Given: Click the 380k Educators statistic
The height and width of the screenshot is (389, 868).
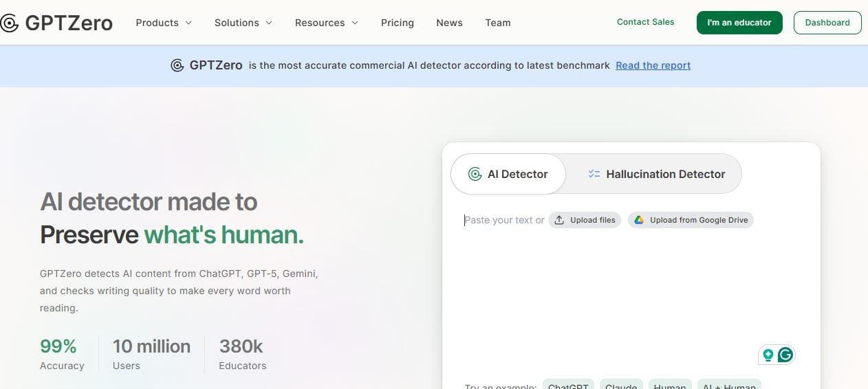Looking at the screenshot, I should [242, 355].
